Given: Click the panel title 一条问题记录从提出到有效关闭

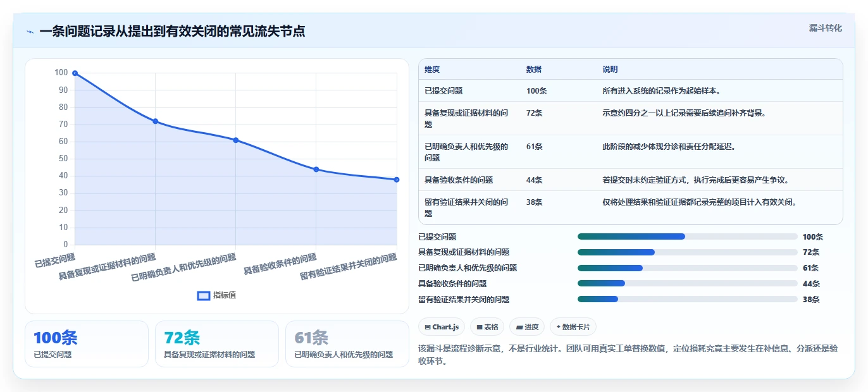Looking at the screenshot, I should 172,31.
